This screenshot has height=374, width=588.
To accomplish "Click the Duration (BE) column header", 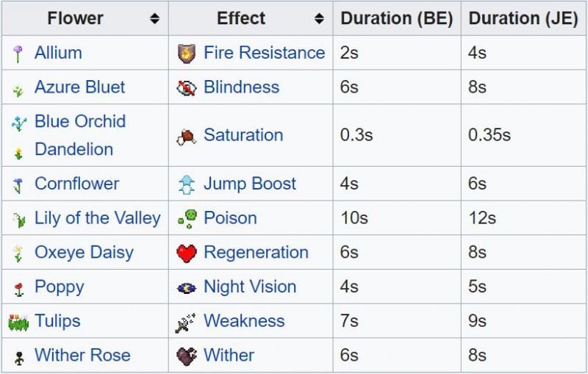I will point(397,18).
